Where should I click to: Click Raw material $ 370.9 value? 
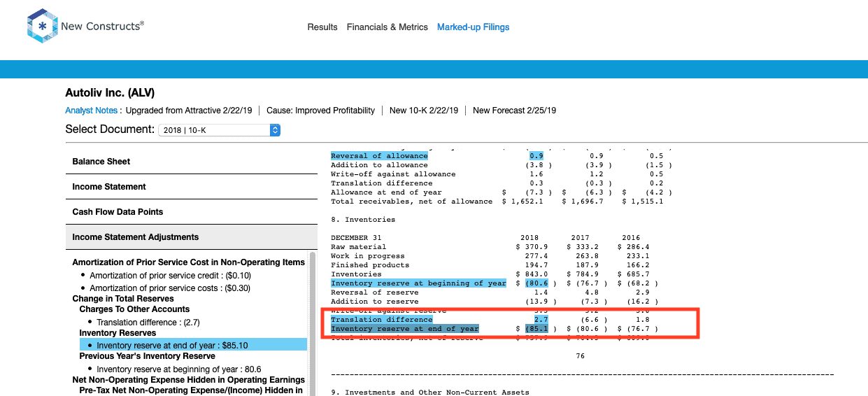(532, 247)
